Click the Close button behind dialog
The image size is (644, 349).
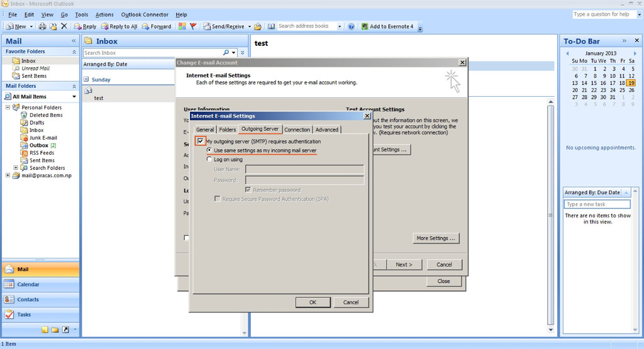[x=443, y=281]
